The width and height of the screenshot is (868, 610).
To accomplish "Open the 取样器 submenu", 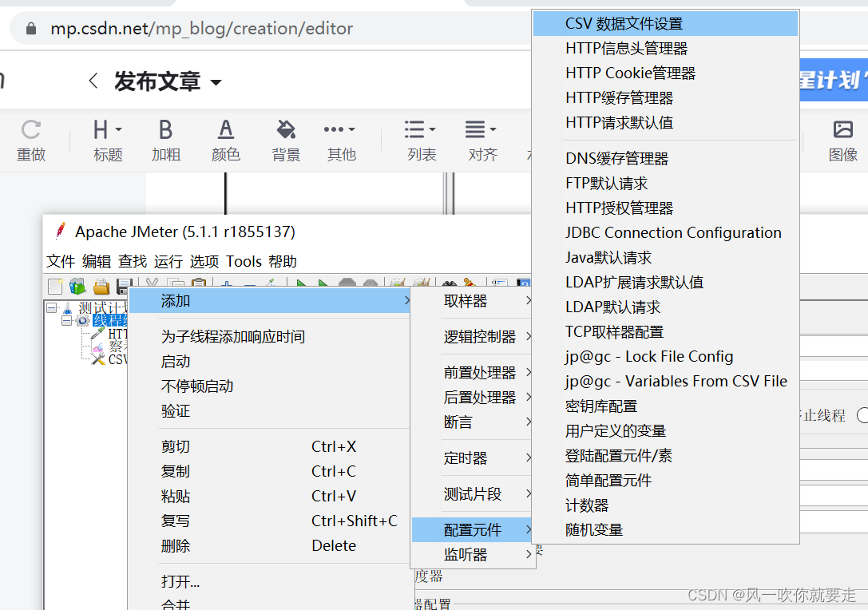I will click(x=474, y=301).
